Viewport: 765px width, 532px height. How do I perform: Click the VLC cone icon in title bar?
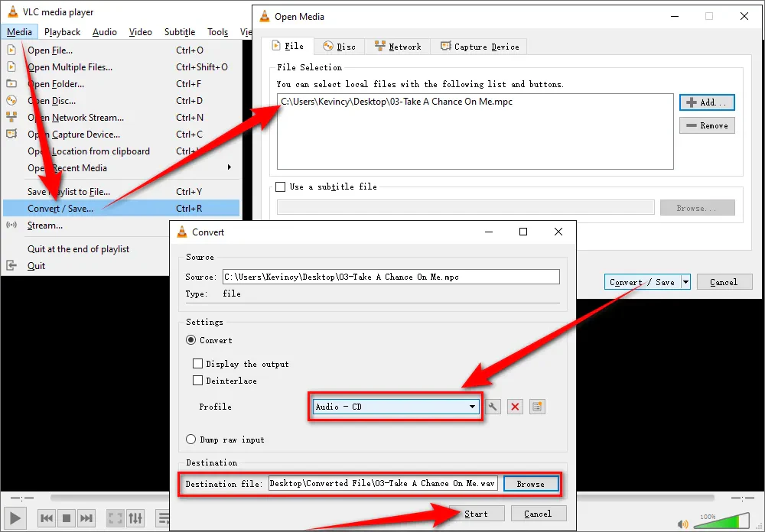pyautogui.click(x=13, y=11)
